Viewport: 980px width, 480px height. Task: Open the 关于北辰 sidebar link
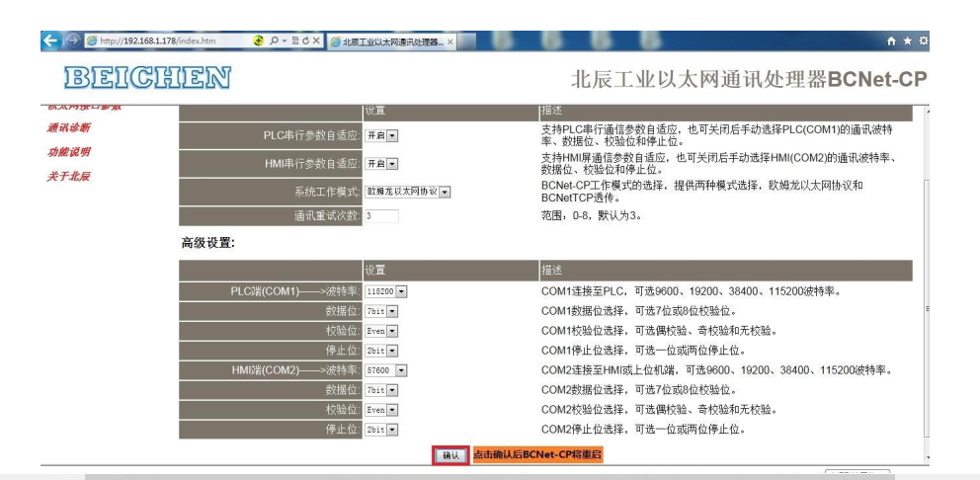tap(68, 177)
